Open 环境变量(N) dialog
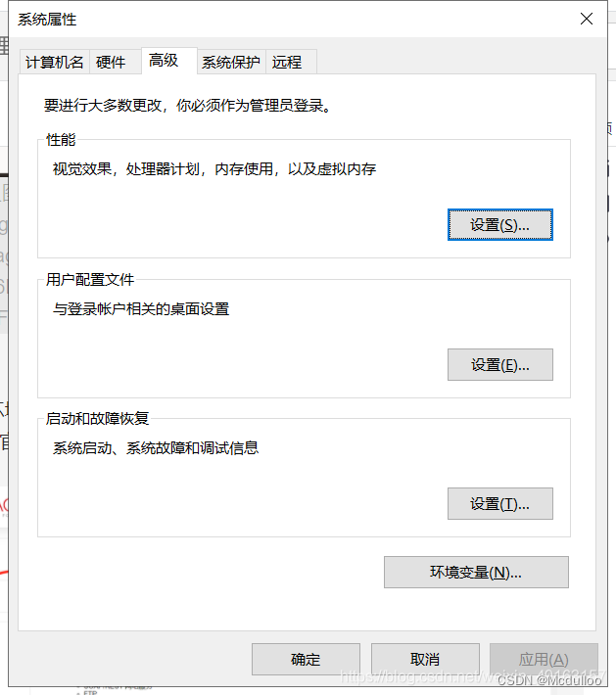 click(476, 573)
